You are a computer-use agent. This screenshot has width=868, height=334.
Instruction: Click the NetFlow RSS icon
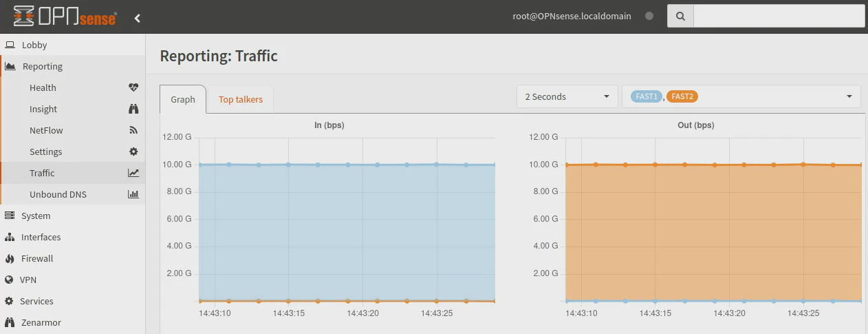point(133,130)
